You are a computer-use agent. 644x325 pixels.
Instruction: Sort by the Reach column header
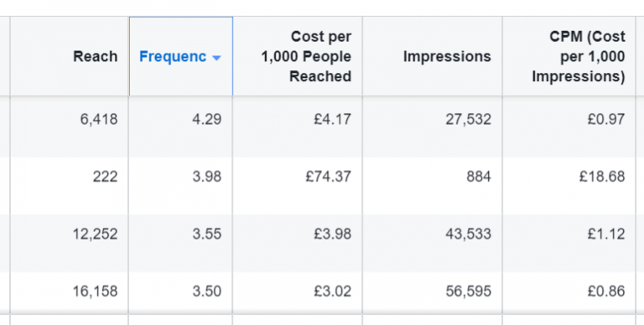[96, 57]
